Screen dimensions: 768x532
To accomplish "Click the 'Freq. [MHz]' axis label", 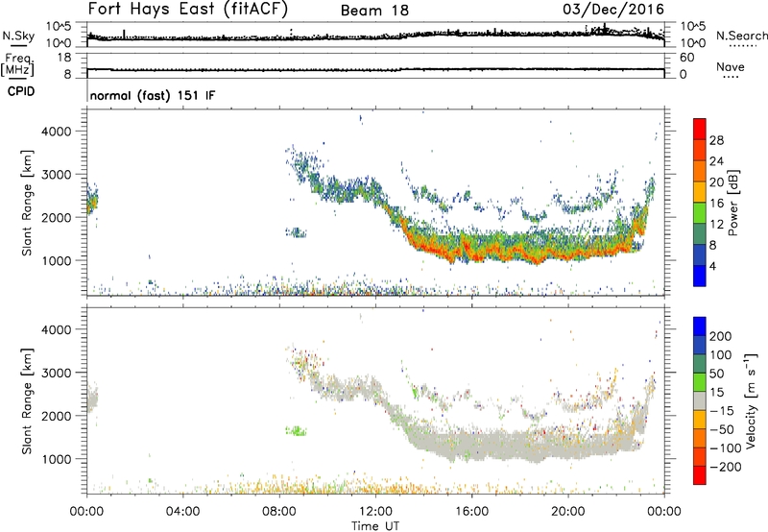I will [x=18, y=65].
